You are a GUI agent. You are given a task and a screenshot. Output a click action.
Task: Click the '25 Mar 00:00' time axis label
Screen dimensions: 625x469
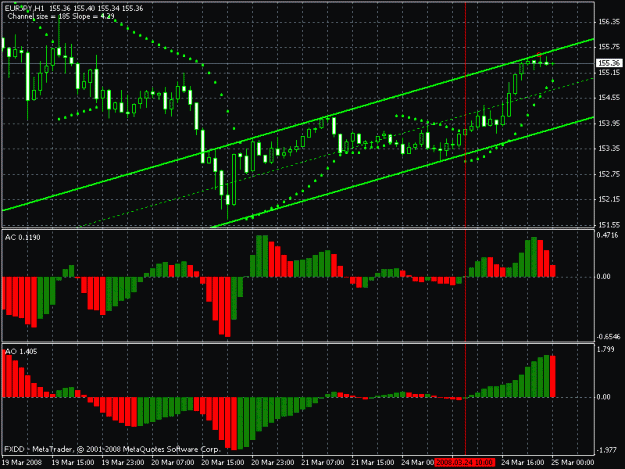(572, 463)
